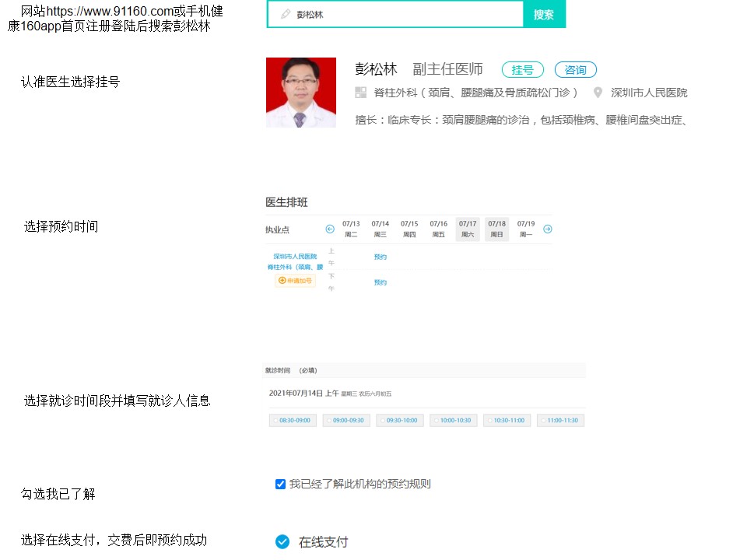Click morning 预约 link for 07/14
Screen dimensions: 747x560
point(381,257)
